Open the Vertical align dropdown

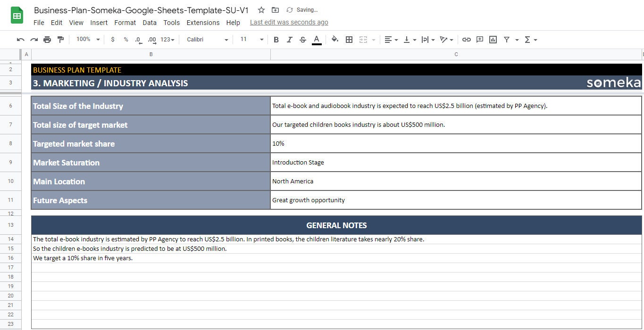410,40
